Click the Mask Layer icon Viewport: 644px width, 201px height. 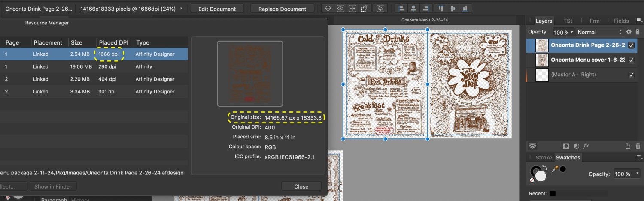point(566,146)
